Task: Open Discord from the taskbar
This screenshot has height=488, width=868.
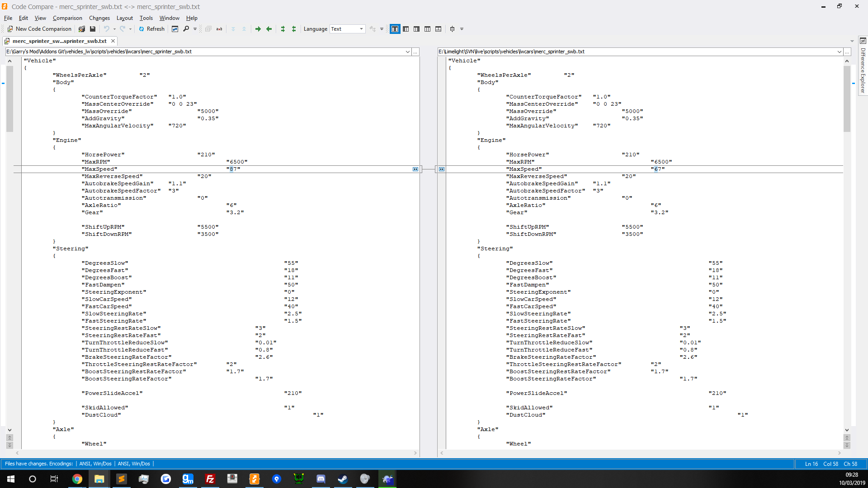Action: click(x=321, y=479)
